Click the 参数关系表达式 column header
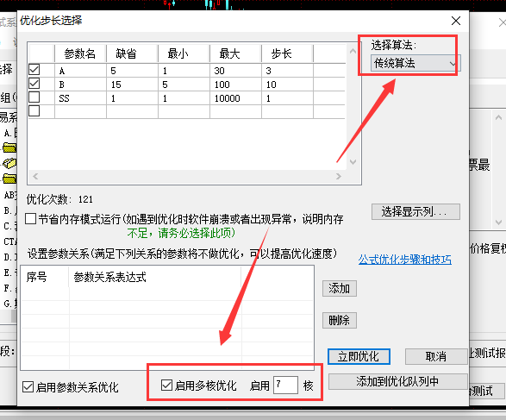Image resolution: width=506 pixels, height=420 pixels. [155, 277]
